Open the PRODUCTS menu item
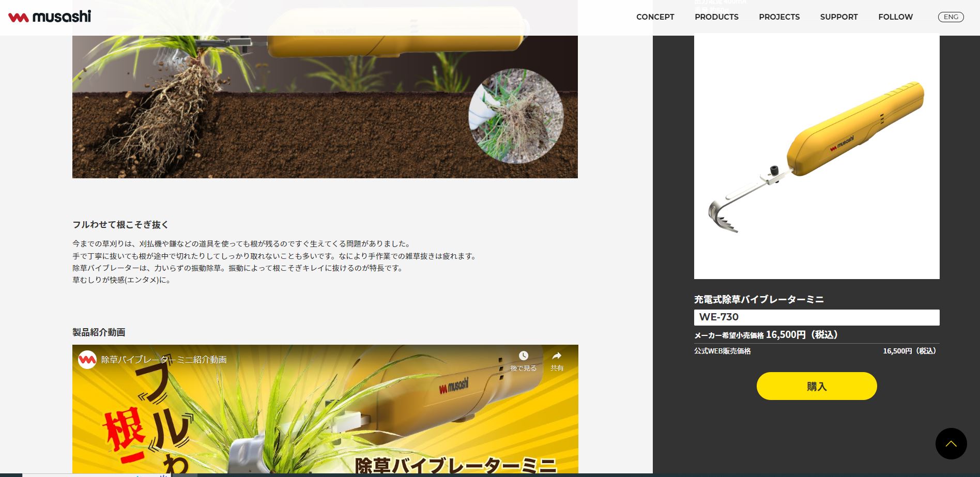 click(716, 17)
